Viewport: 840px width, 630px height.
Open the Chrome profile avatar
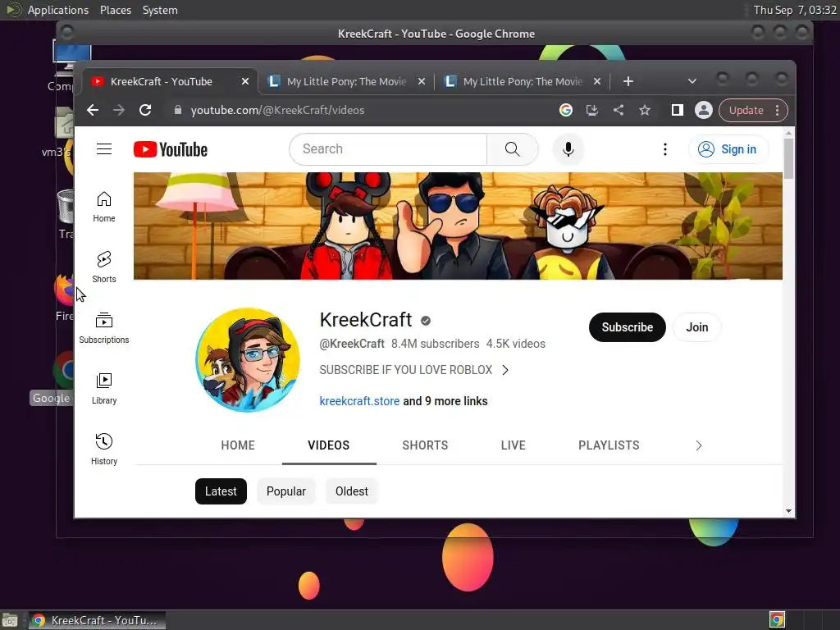pyautogui.click(x=703, y=110)
